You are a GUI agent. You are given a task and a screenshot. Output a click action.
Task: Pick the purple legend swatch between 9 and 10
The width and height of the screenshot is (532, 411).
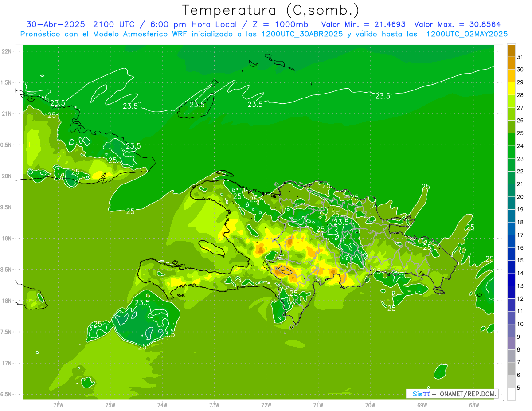(x=511, y=330)
